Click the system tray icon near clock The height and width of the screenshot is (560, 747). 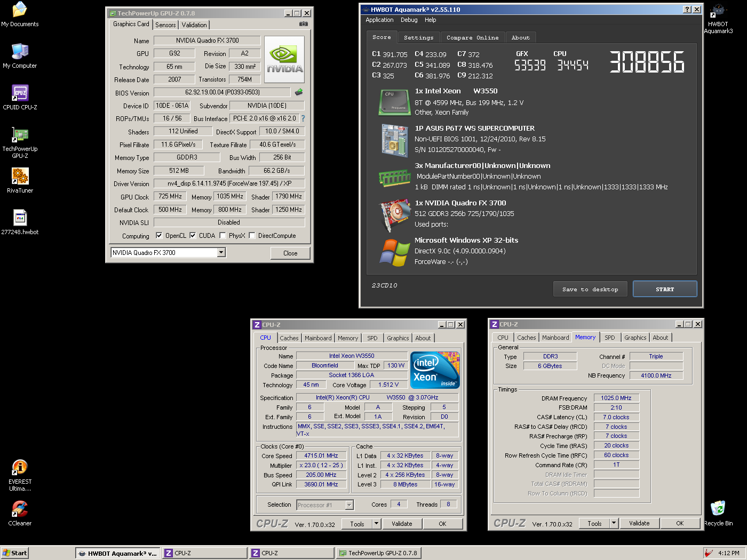tap(709, 553)
